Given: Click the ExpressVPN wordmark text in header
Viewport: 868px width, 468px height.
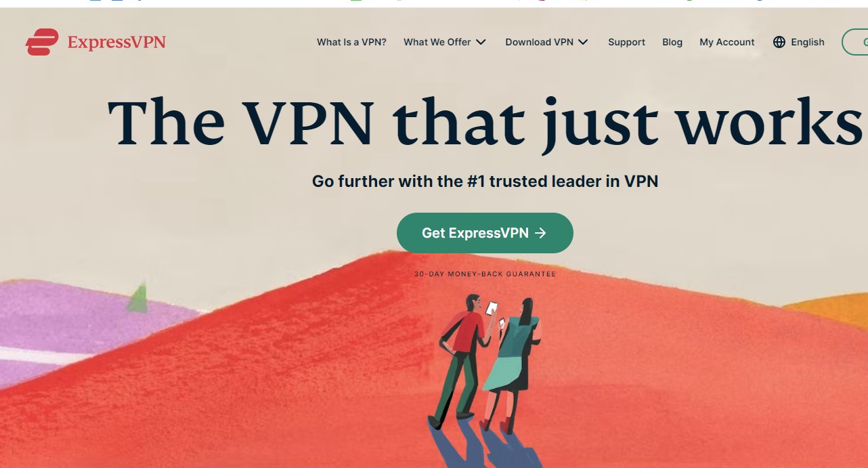Looking at the screenshot, I should [116, 43].
